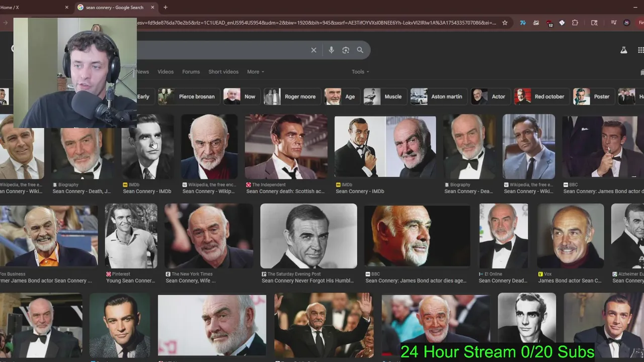Click the white dice-like extension icon
644x362 pixels.
(x=562, y=23)
